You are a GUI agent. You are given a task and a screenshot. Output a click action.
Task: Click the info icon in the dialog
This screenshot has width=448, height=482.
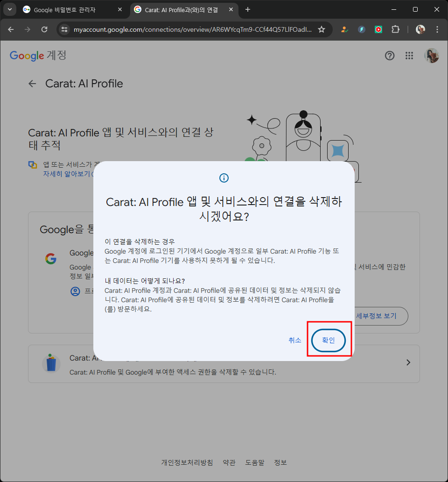click(224, 178)
